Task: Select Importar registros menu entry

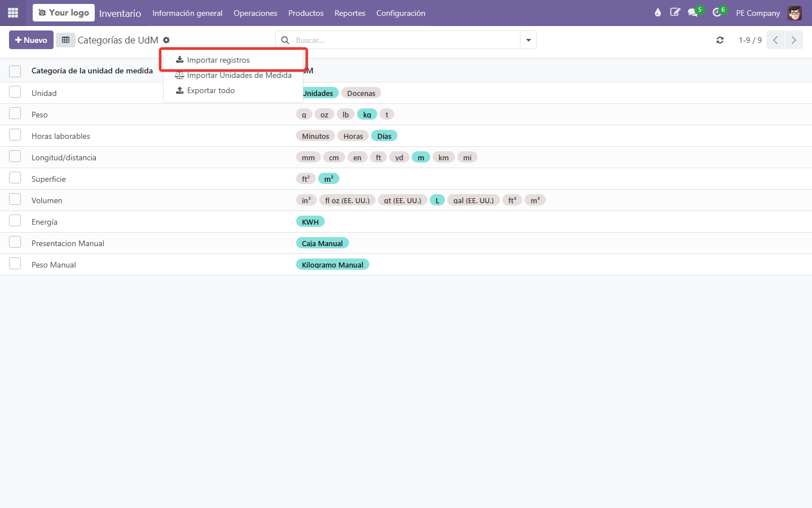Action: (233, 60)
